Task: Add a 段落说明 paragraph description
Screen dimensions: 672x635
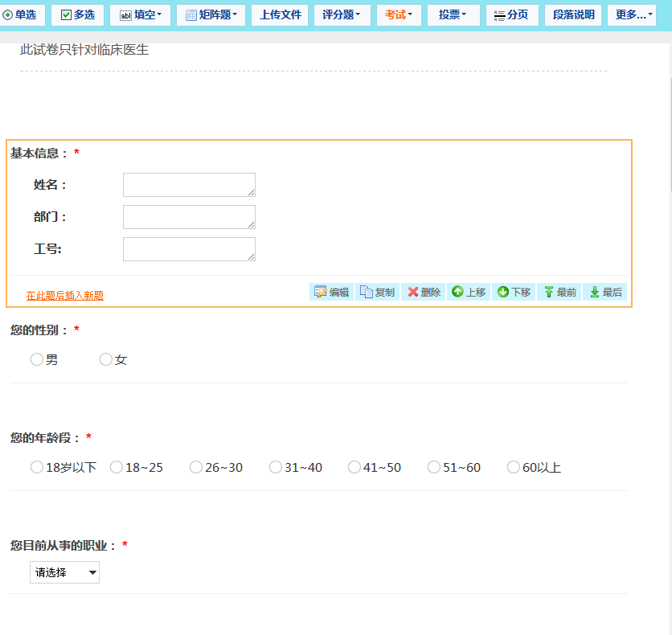Action: 572,14
